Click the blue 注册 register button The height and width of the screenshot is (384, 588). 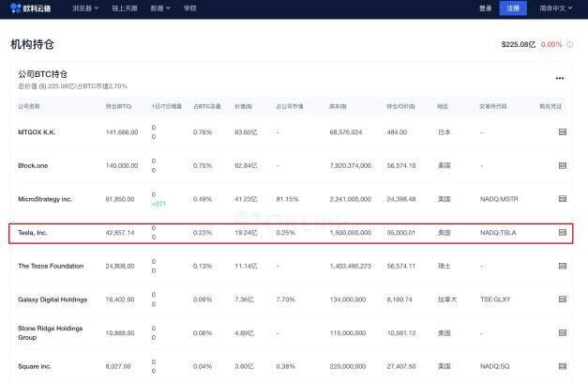[x=513, y=8]
